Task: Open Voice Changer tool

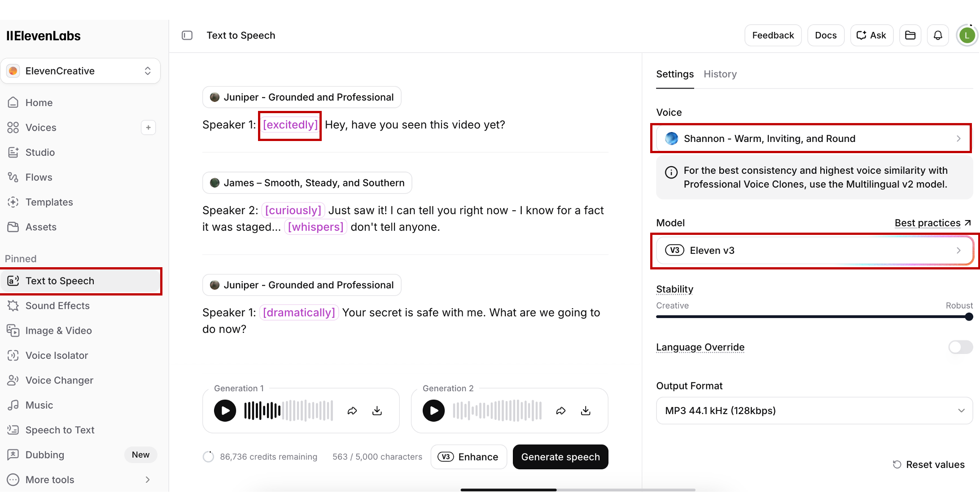Action: click(x=81, y=380)
